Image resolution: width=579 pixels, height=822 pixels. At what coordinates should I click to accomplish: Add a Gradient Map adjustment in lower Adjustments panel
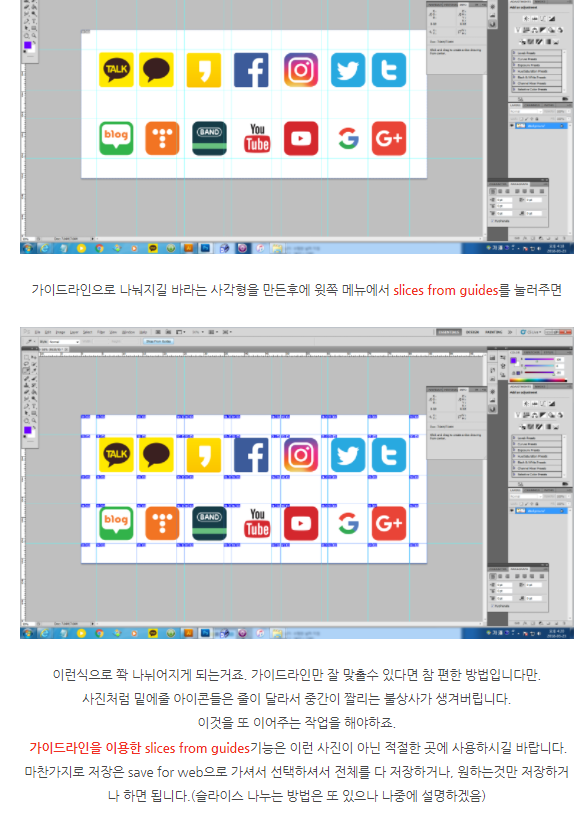click(x=548, y=427)
